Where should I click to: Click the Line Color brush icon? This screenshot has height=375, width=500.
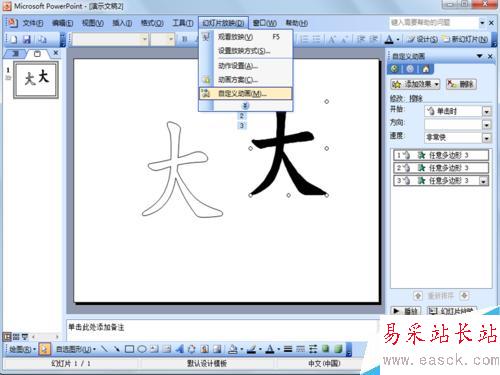pos(251,349)
